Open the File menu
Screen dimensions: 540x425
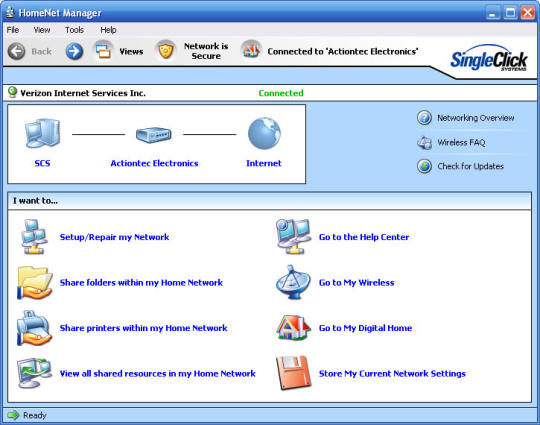point(13,30)
